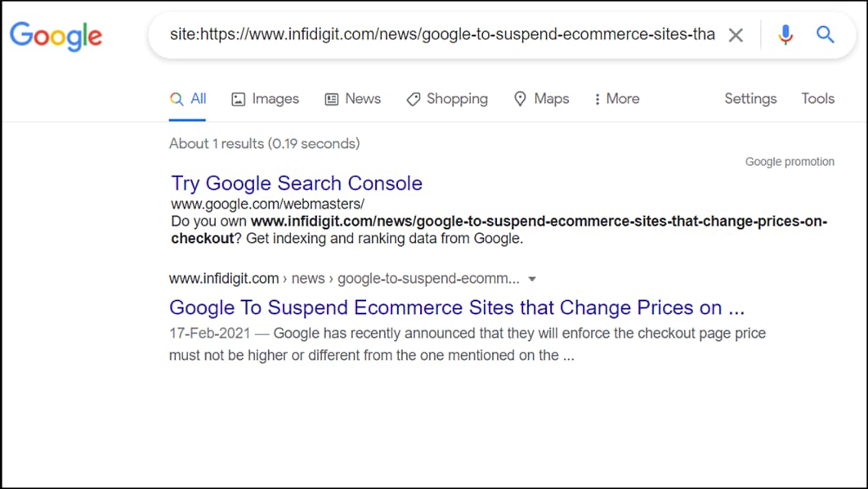Submit search with the magnifying glass icon
Screen dimensions: 868x489
[x=825, y=35]
